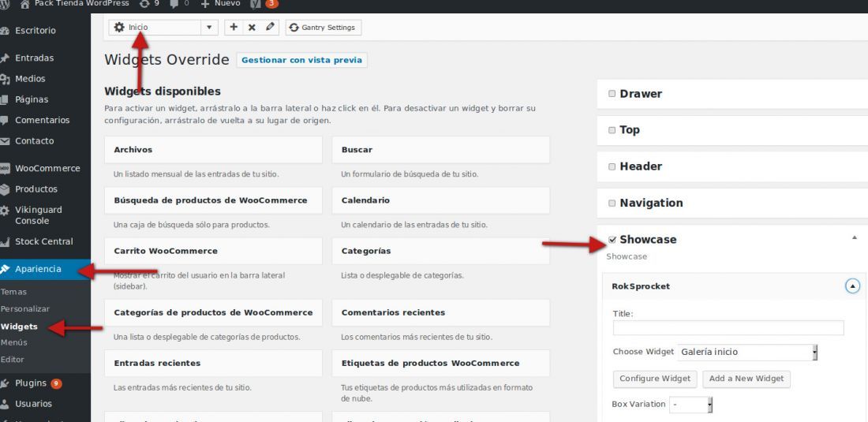Open the 9 pending updates icon
The height and width of the screenshot is (422, 868).
click(x=149, y=3)
